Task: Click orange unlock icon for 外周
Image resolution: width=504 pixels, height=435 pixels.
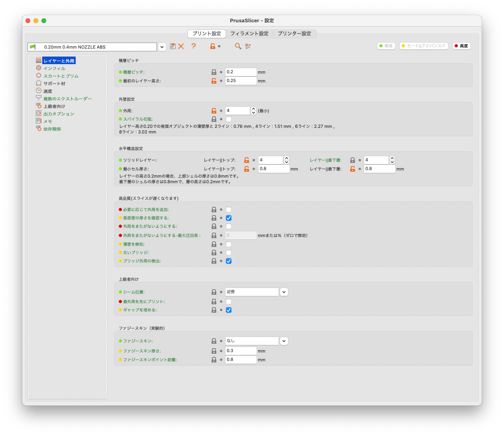Action: (214, 111)
